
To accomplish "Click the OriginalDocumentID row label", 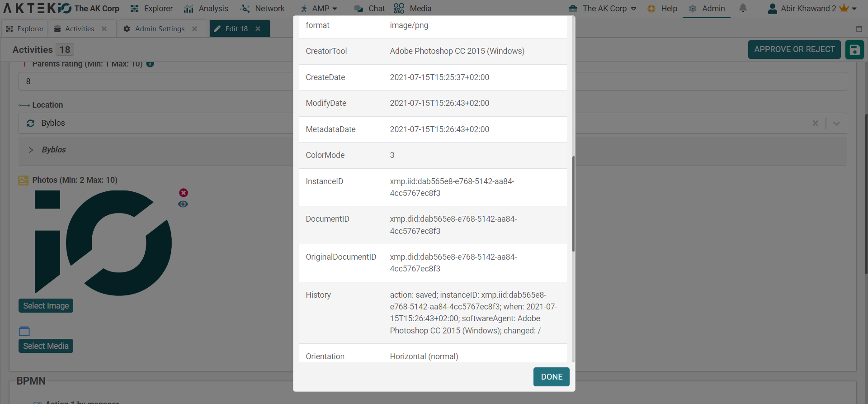I will [x=341, y=257].
